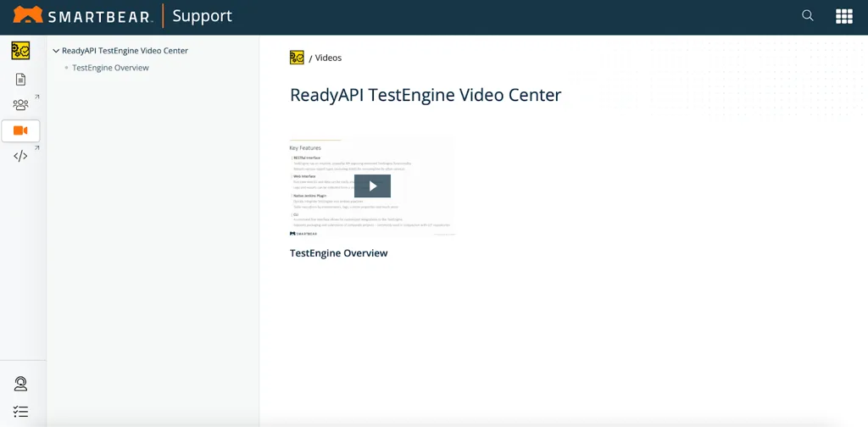
Task: Click the TestEngine product icon in sidebar
Action: click(20, 51)
